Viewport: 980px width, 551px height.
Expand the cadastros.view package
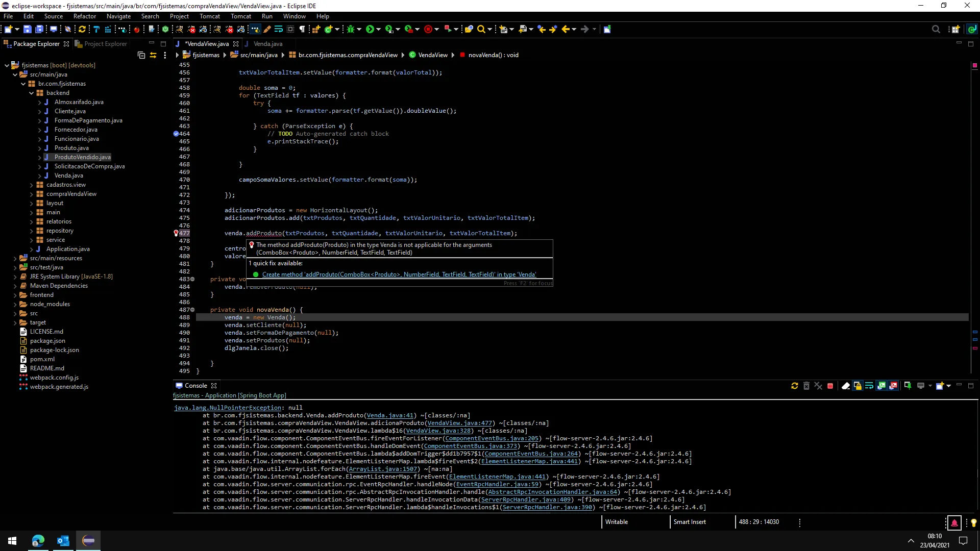pyautogui.click(x=32, y=185)
